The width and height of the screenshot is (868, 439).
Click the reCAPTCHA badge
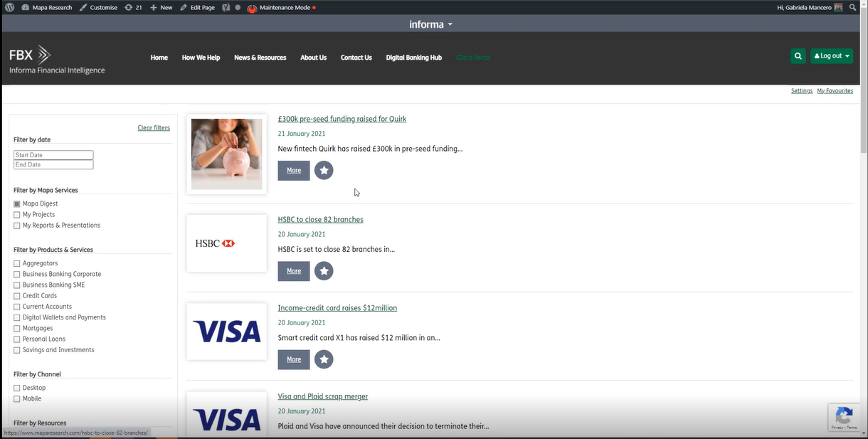[x=844, y=418]
